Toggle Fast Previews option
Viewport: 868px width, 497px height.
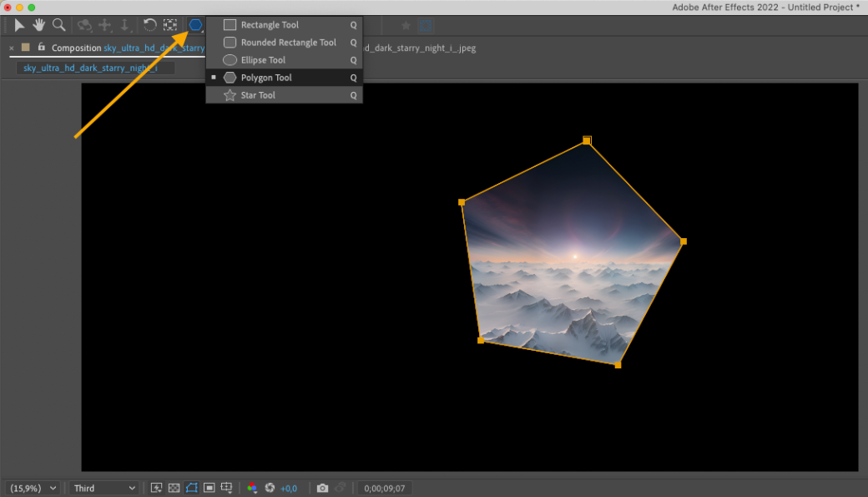tap(156, 488)
